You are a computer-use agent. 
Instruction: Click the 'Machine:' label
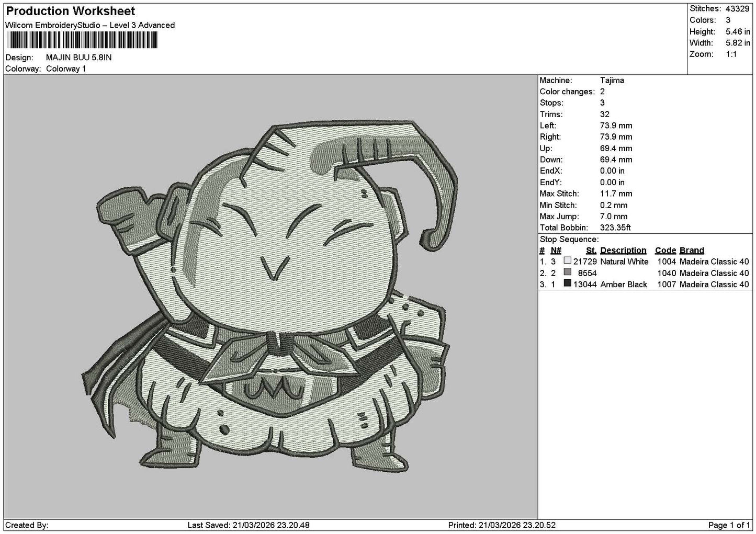(556, 81)
